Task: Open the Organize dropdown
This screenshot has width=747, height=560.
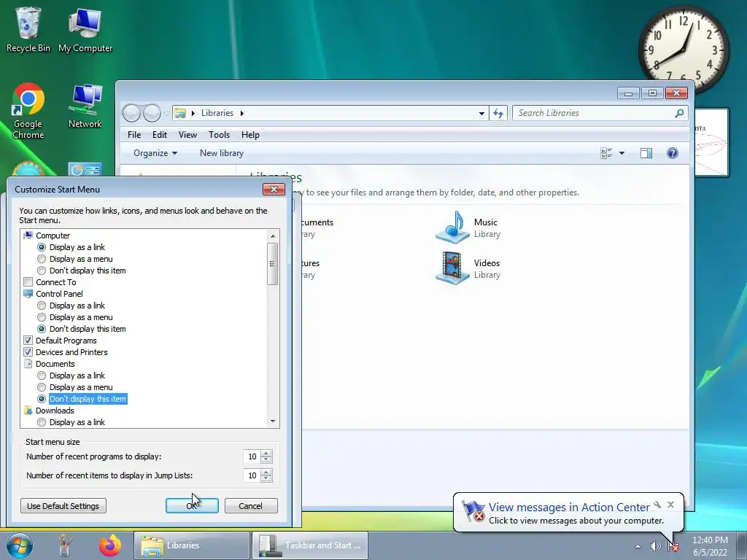Action: (x=155, y=153)
